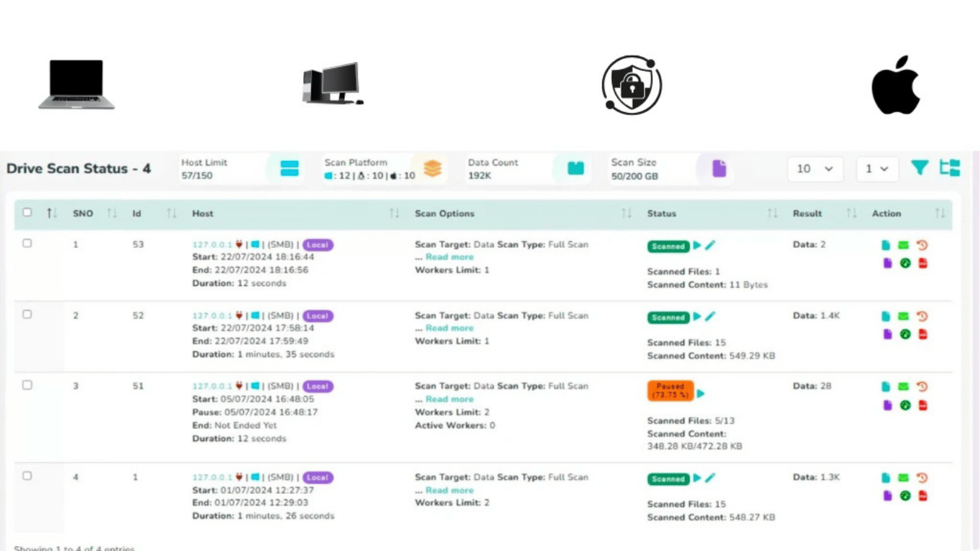Resume the paused scan for Id 51
The height and width of the screenshot is (551, 980).
pos(701,393)
